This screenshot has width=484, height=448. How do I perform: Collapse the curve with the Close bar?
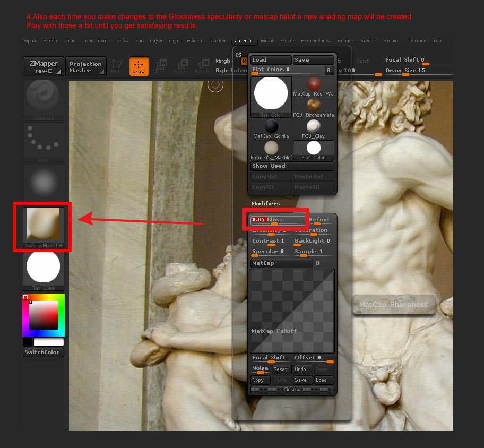292,390
